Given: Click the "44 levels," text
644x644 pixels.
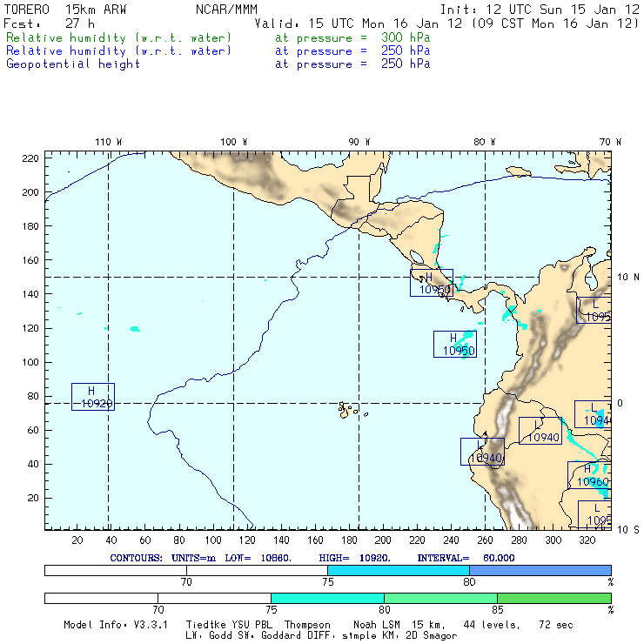Looking at the screenshot, I should tap(492, 625).
